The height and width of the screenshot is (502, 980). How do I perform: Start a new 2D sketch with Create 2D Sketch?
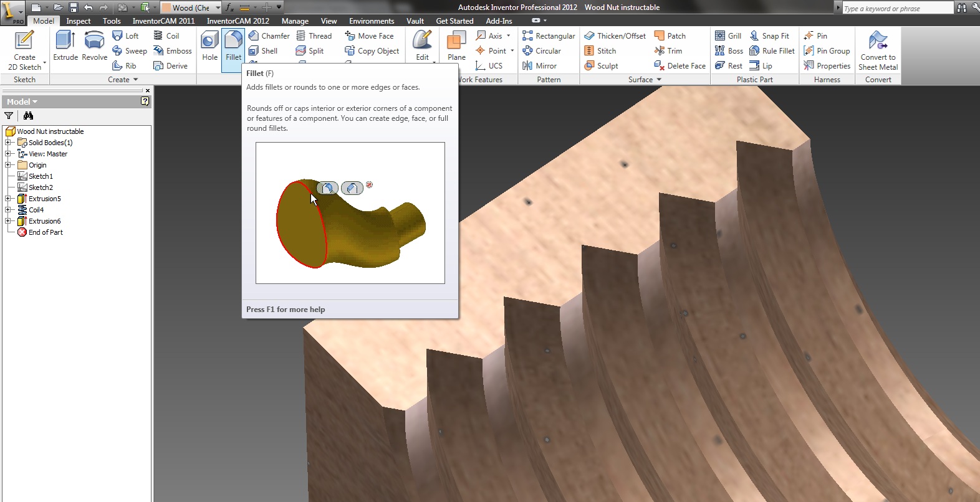(24, 50)
